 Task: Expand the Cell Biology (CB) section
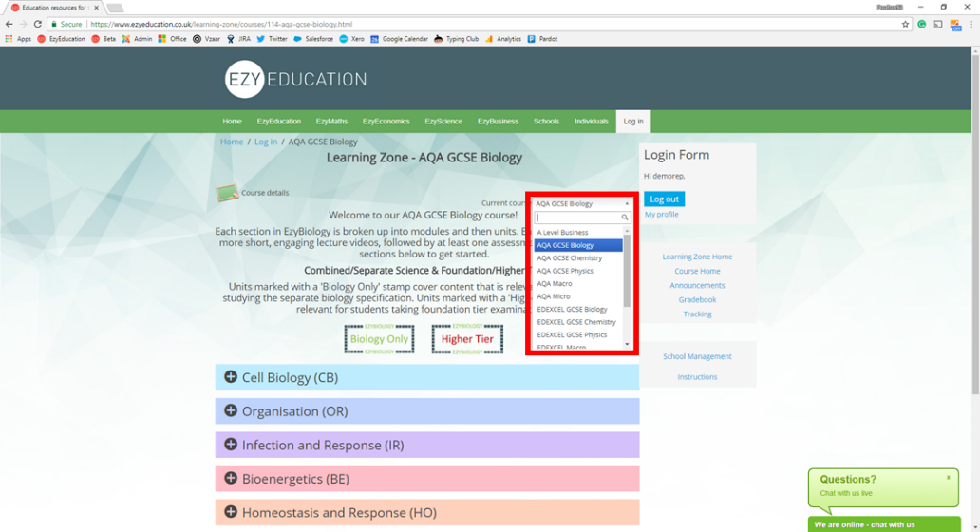pyautogui.click(x=427, y=377)
